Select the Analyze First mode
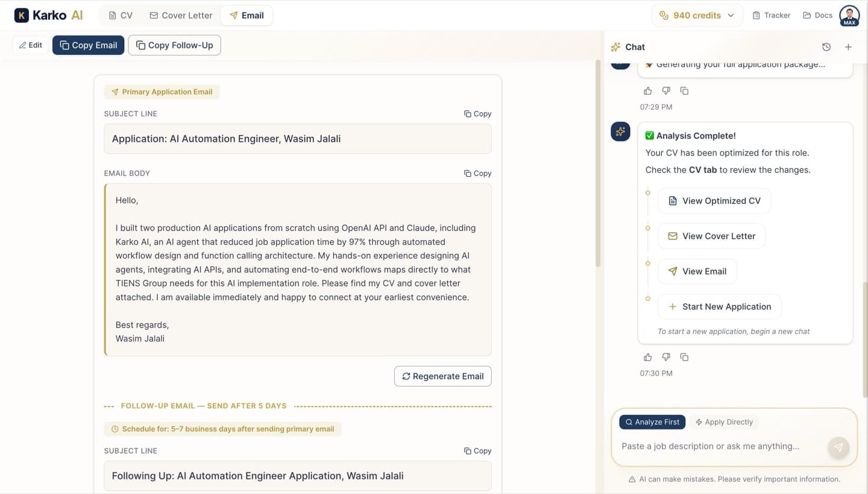 652,422
